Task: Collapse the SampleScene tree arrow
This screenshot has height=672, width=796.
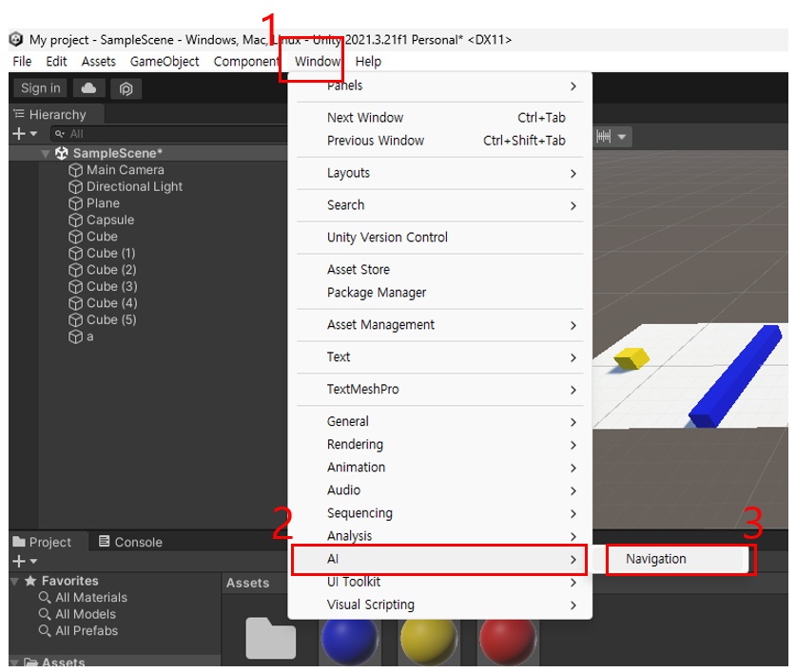Action: tap(46, 153)
